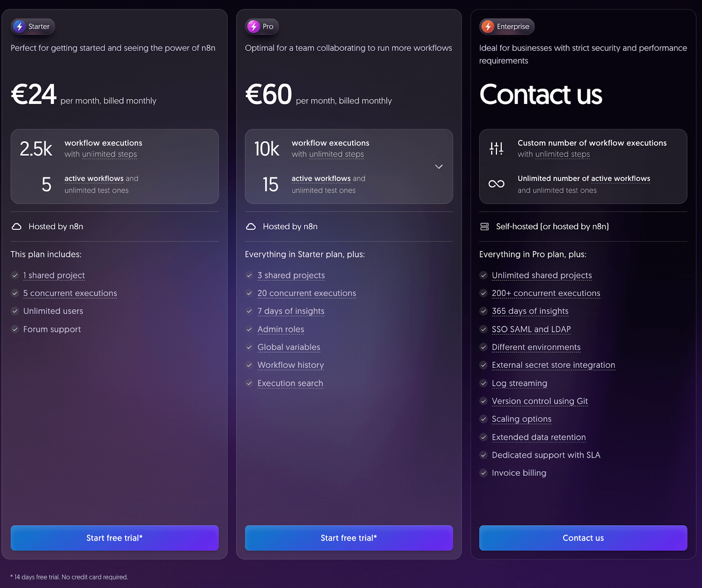Start free trial for Starter plan
702x588 pixels.
[x=115, y=538]
